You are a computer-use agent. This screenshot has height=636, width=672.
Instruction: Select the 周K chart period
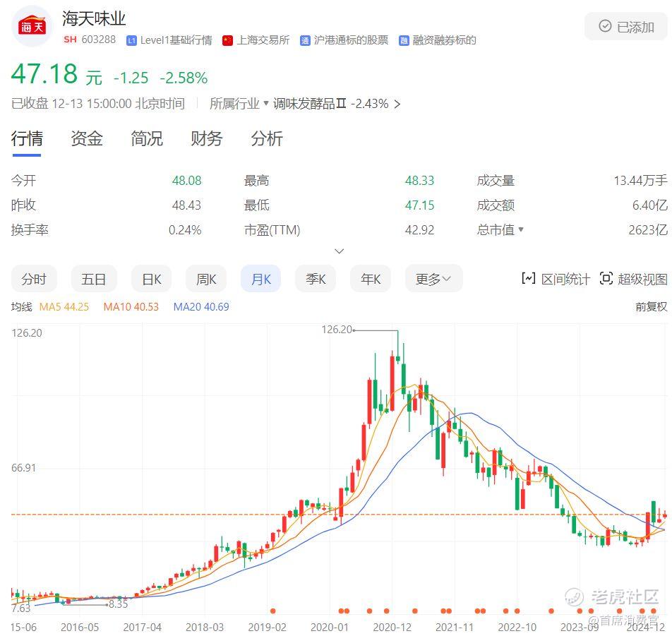pyautogui.click(x=206, y=279)
